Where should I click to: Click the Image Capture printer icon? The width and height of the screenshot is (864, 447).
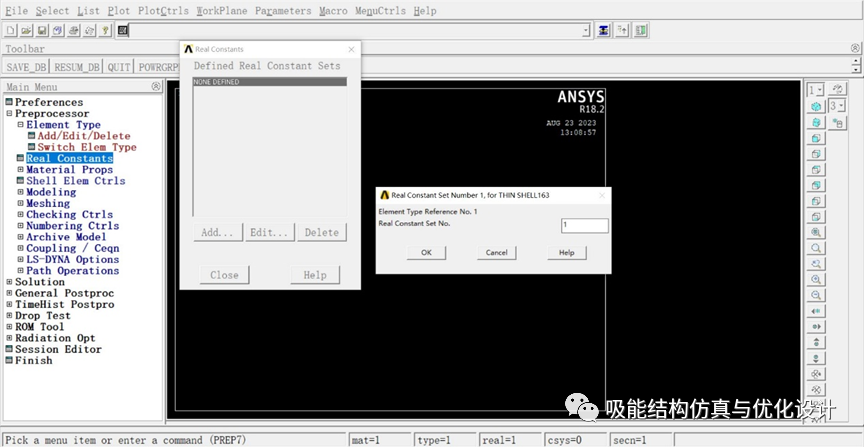click(x=73, y=30)
